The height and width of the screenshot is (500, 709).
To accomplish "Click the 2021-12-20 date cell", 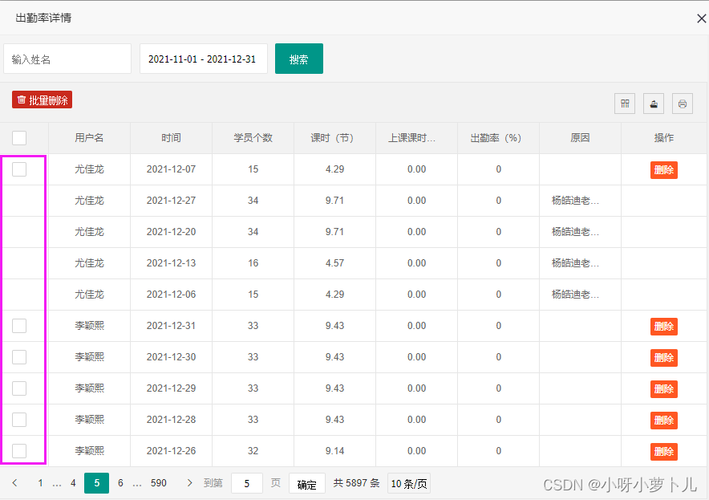I will pyautogui.click(x=171, y=231).
